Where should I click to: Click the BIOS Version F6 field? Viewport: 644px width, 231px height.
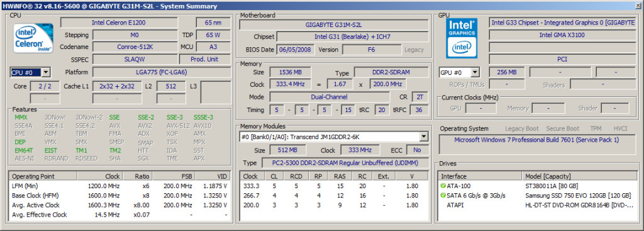(371, 50)
